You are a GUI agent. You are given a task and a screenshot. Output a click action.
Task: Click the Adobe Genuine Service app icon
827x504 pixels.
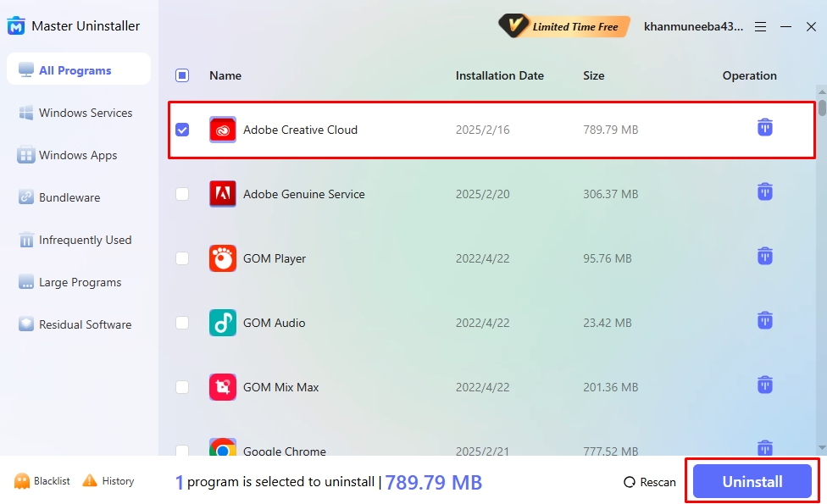click(x=223, y=194)
